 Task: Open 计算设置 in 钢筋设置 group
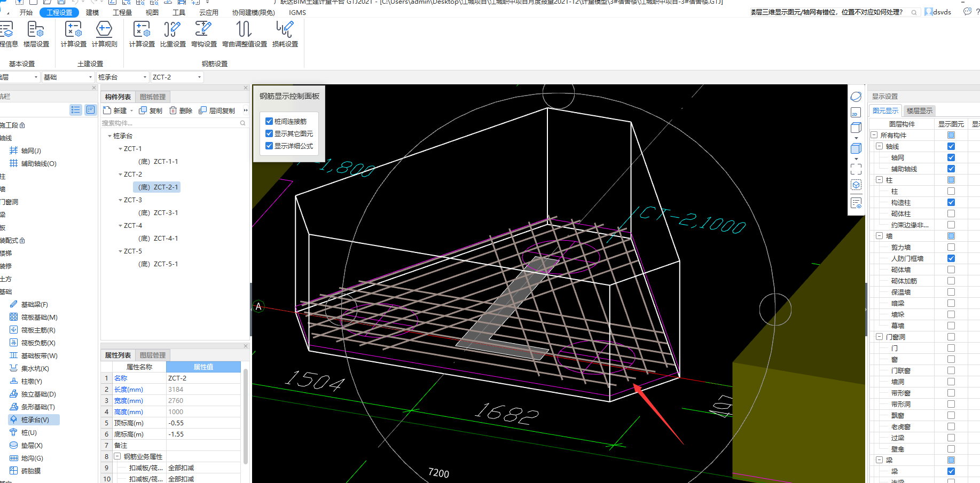(142, 35)
